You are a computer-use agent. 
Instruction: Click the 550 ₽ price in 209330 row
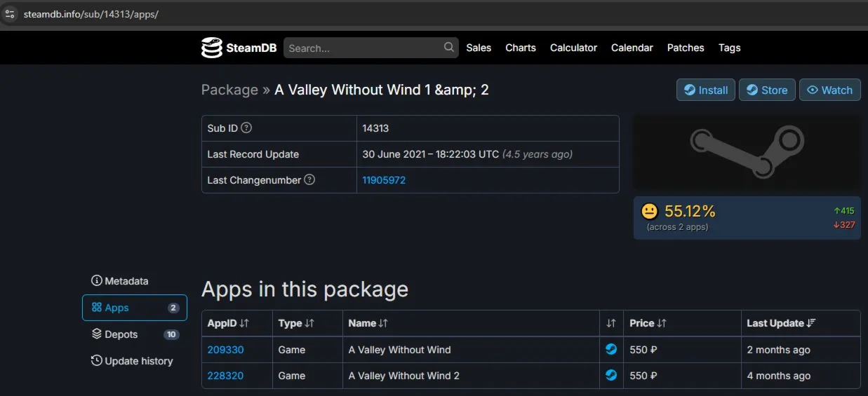(643, 350)
